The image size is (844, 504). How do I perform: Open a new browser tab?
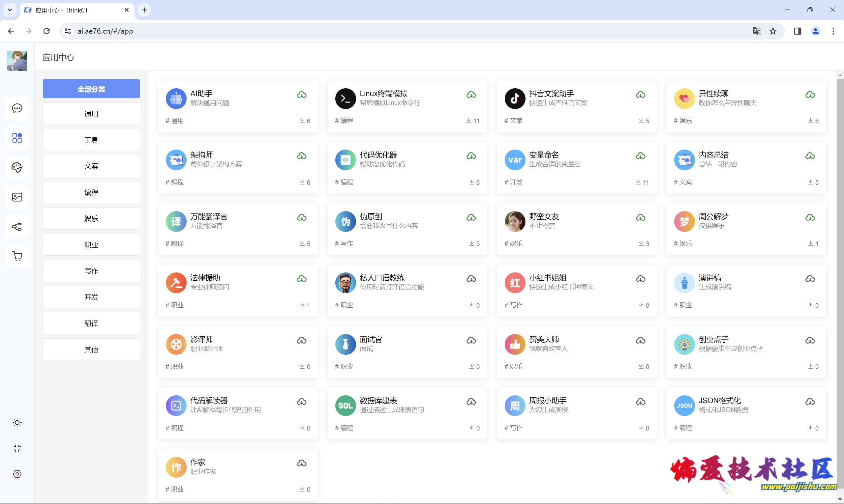(x=144, y=10)
